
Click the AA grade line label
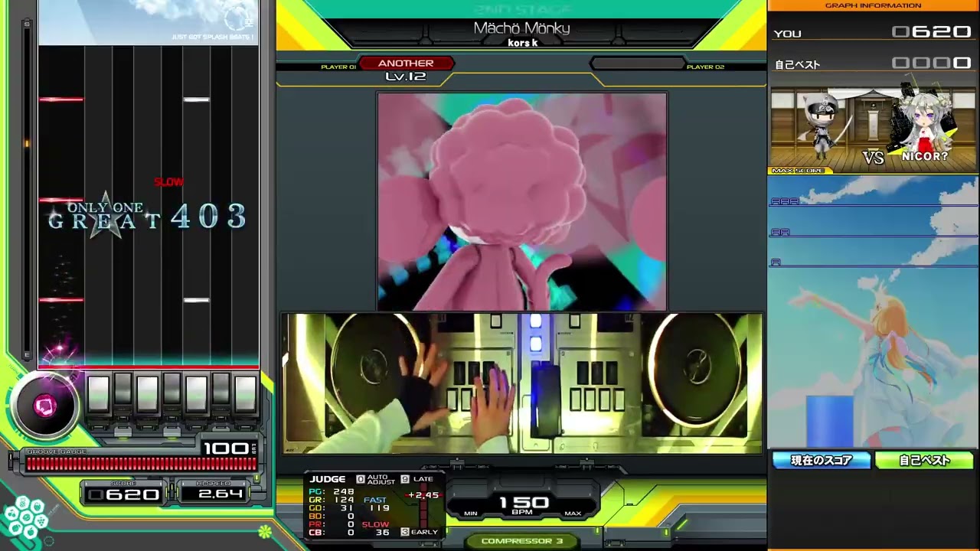pos(780,232)
